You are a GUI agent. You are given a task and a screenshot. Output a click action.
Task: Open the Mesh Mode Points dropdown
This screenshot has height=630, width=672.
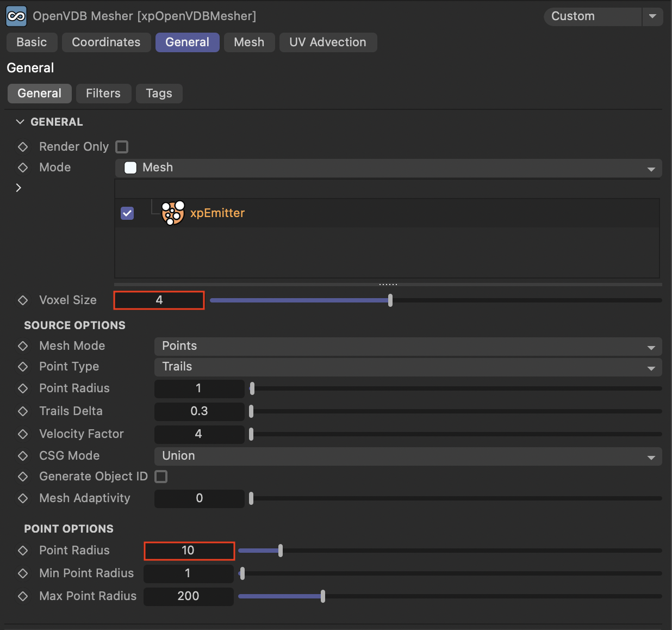[408, 346]
